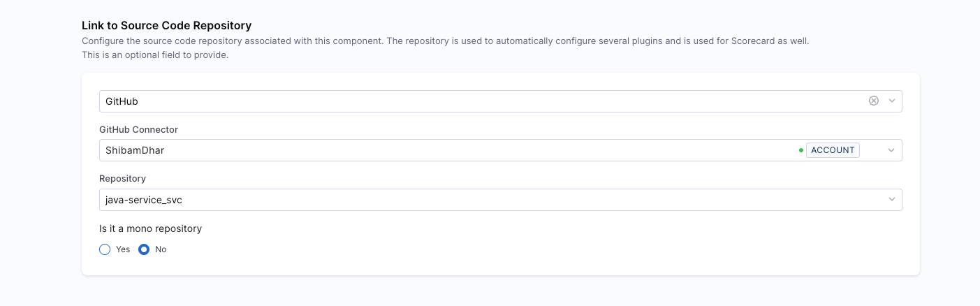Click the Yes radio label text
This screenshot has width=980, height=306.
123,249
